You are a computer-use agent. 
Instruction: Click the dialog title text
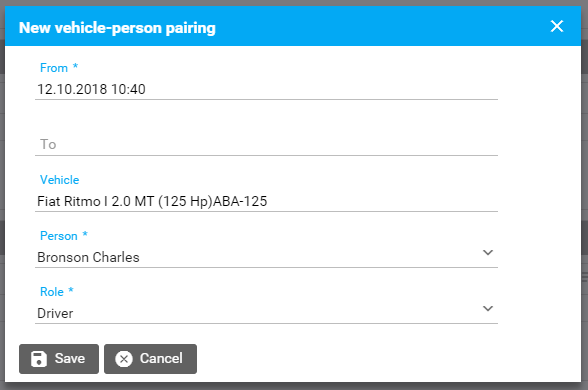[117, 28]
